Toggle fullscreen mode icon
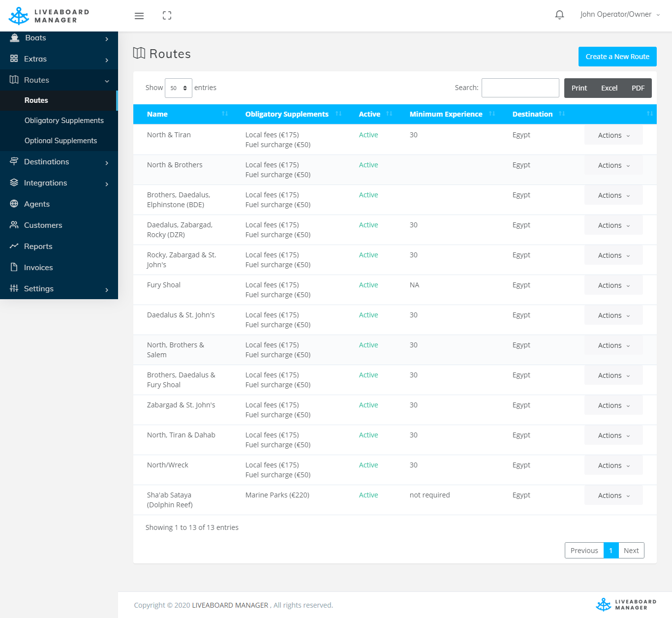 167,16
